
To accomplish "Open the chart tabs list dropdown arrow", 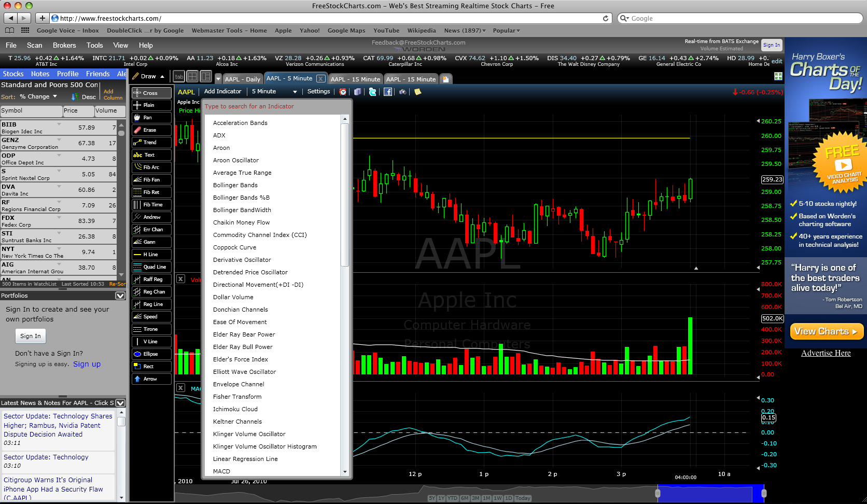I will coord(218,79).
